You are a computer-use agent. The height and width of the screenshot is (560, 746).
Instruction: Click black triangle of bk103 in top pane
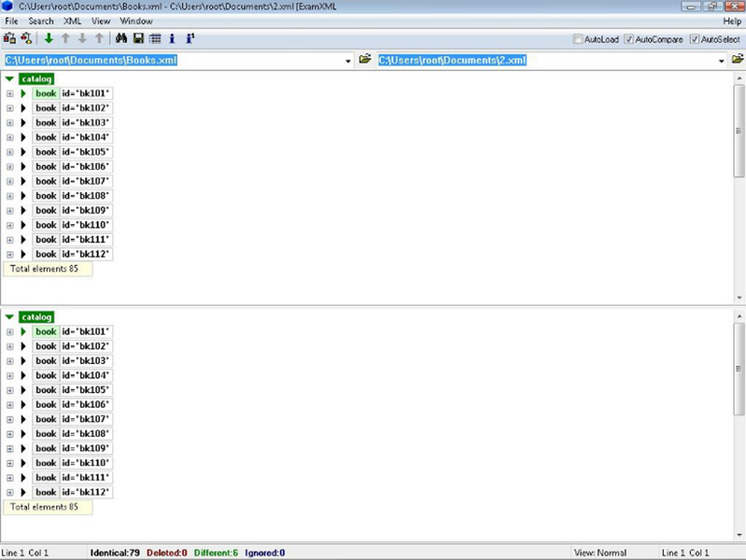(x=22, y=123)
